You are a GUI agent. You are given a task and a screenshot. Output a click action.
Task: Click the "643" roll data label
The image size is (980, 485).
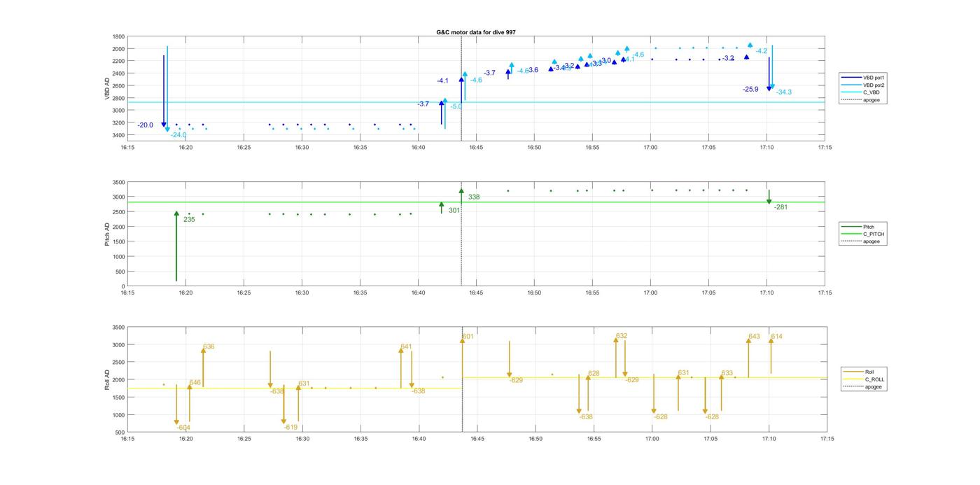tap(754, 337)
